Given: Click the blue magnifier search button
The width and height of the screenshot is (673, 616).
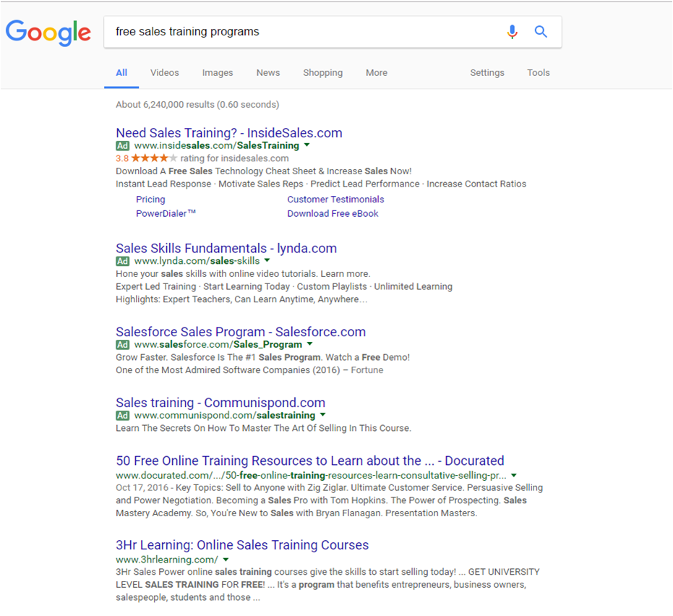Looking at the screenshot, I should 541,32.
